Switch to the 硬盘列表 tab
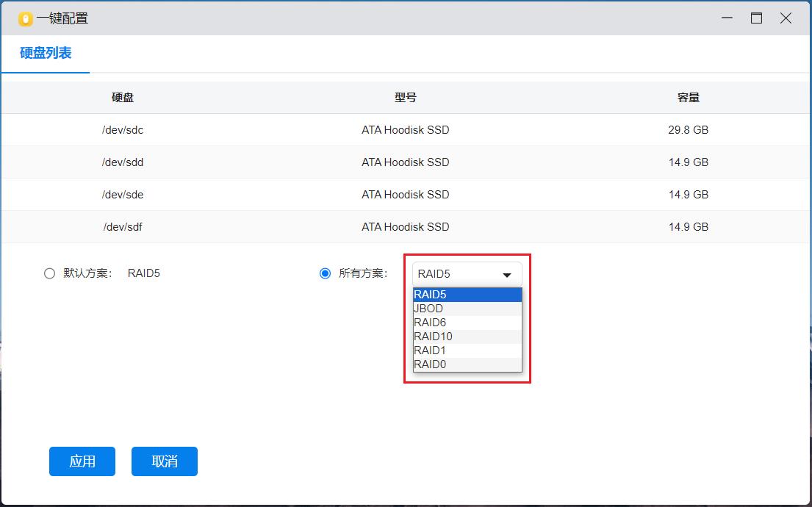The width and height of the screenshot is (812, 507). pyautogui.click(x=46, y=54)
